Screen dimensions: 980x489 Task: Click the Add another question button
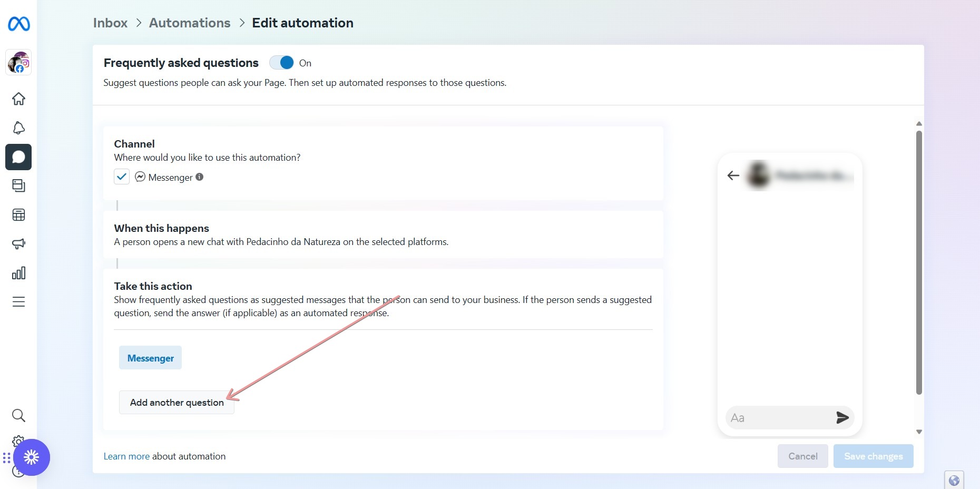coord(177,403)
